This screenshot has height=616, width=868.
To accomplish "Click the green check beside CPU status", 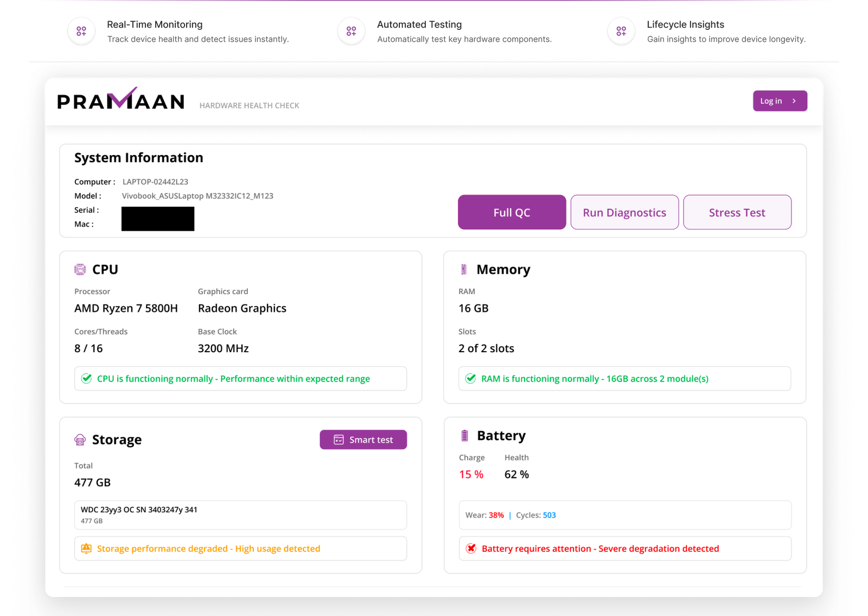I will click(x=86, y=378).
